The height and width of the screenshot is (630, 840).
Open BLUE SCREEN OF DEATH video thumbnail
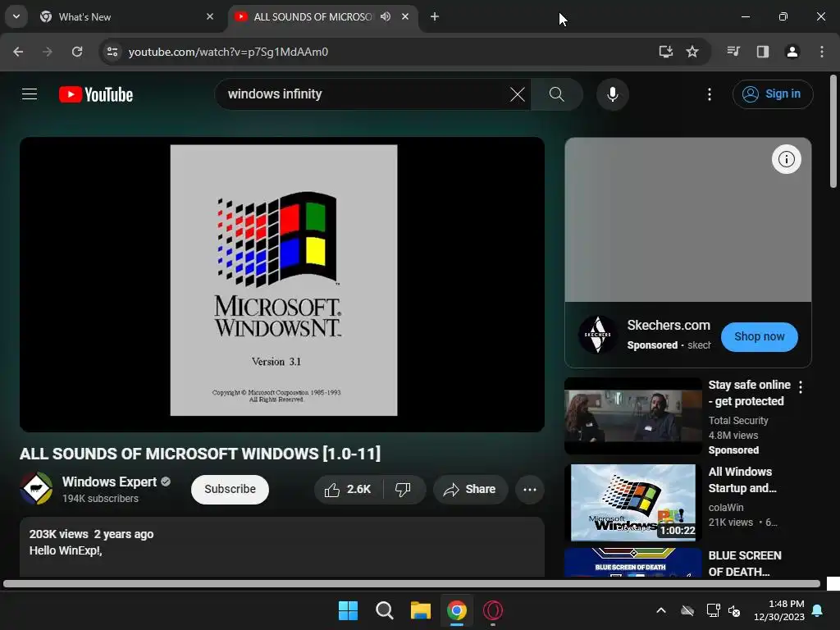[632, 563]
